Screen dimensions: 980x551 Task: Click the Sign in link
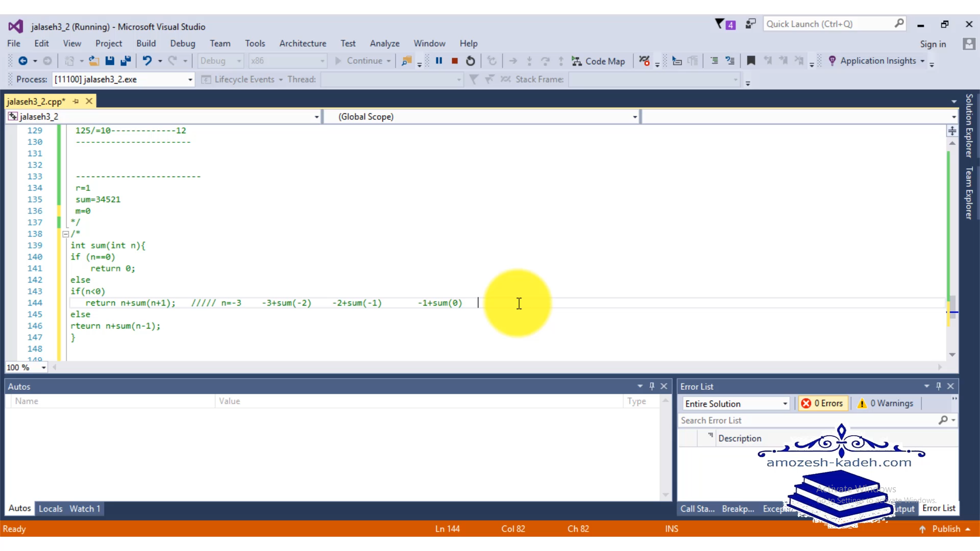coord(933,44)
